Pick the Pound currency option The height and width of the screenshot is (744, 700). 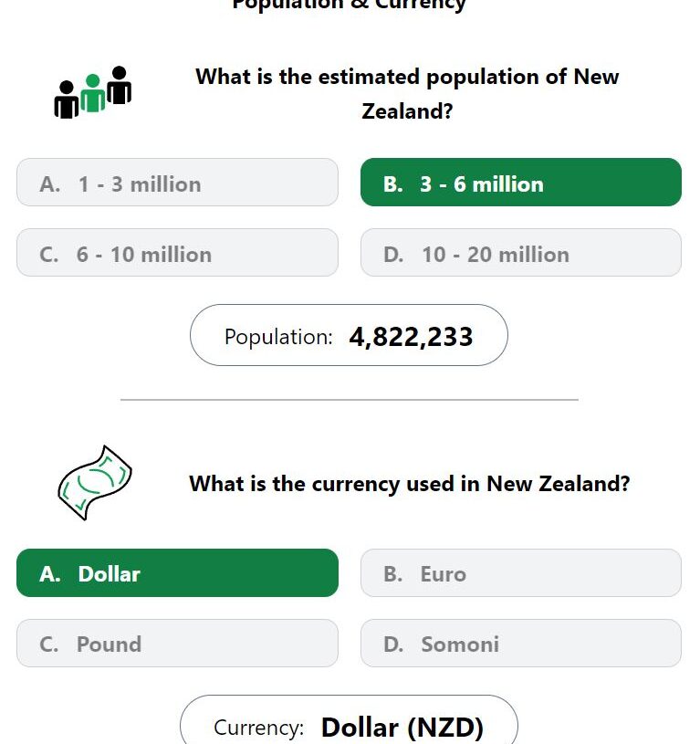point(177,643)
